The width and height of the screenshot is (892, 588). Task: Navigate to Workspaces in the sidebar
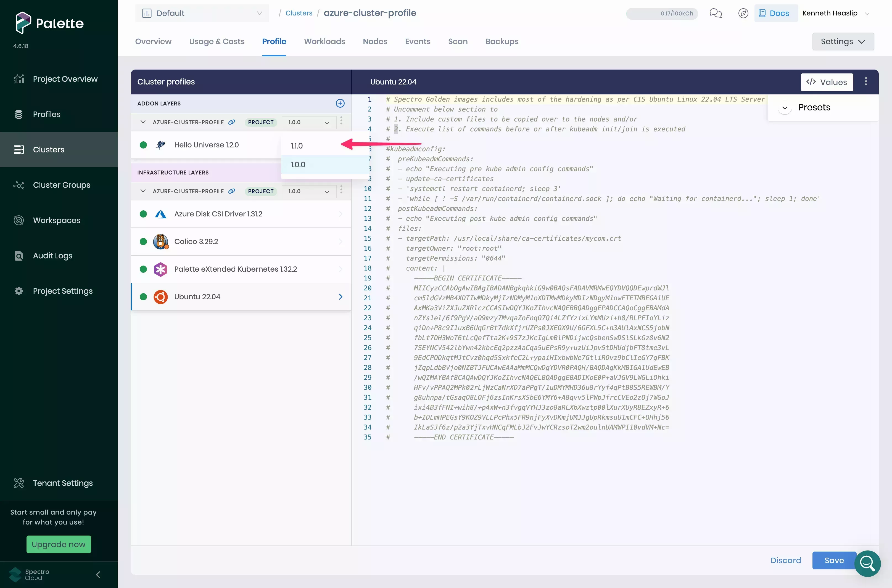[57, 220]
